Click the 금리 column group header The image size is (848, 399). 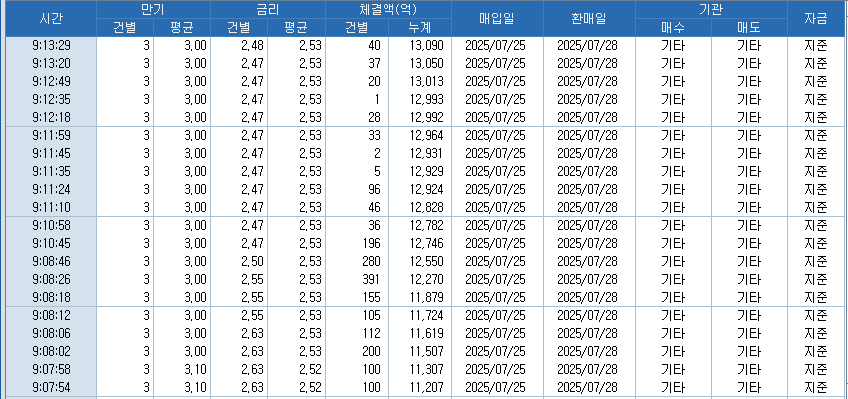[x=268, y=10]
